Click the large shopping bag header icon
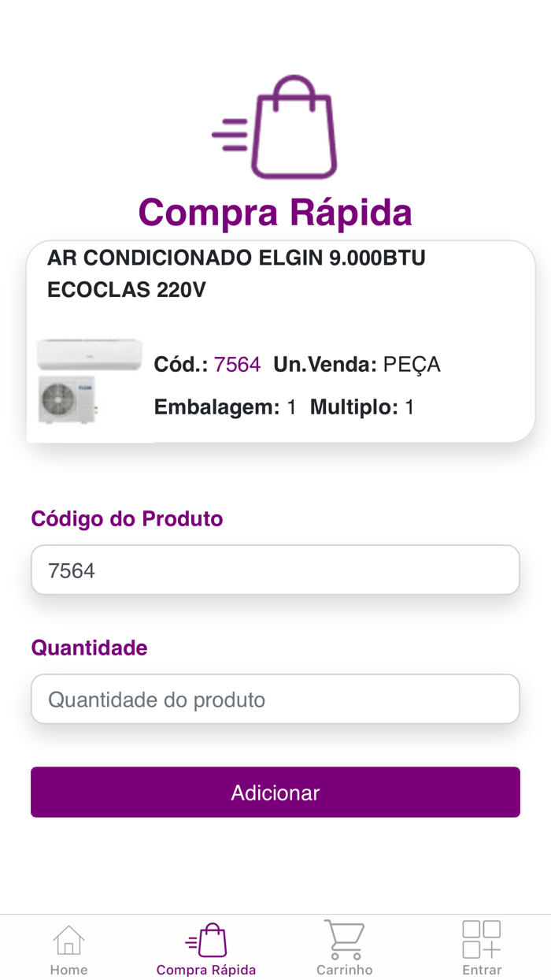Image resolution: width=551 pixels, height=980 pixels. click(x=275, y=128)
